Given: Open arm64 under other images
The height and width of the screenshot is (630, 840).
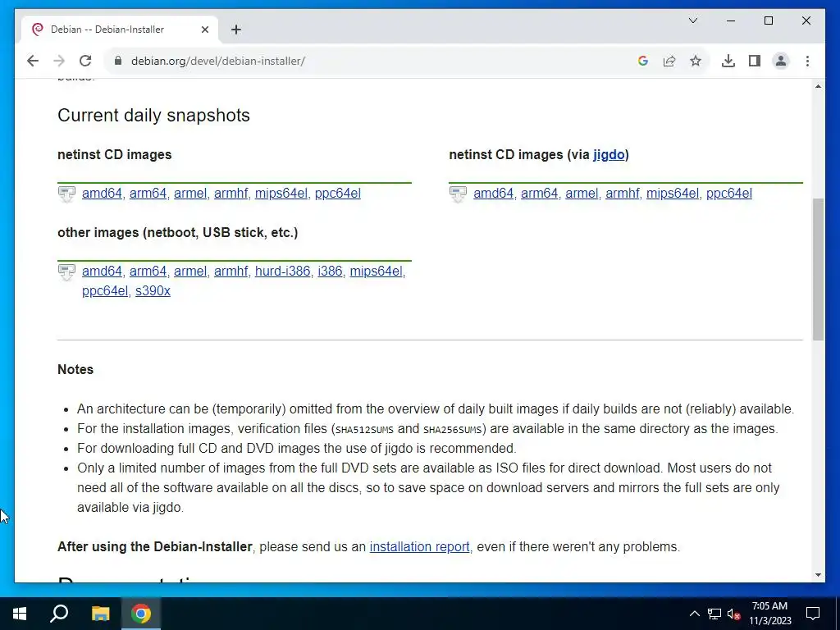Looking at the screenshot, I should 148,271.
